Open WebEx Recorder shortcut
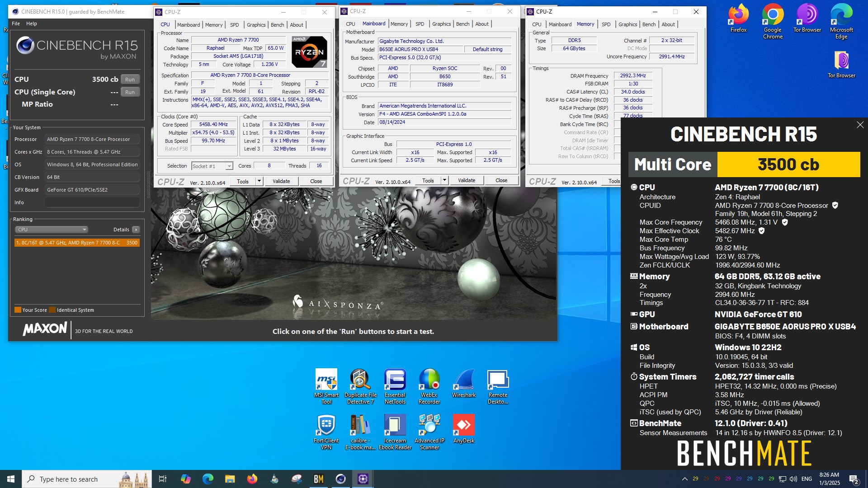Viewport: 868px width, 488px height. click(x=429, y=387)
